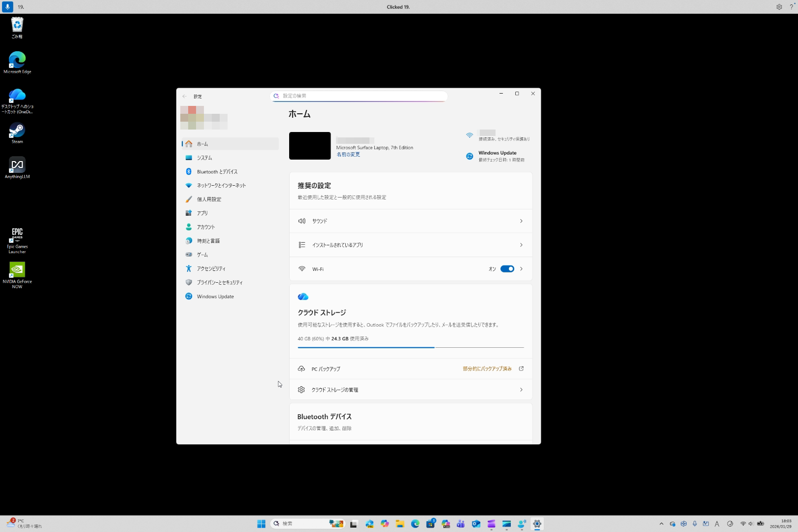This screenshot has width=798, height=532.
Task: Open Task View on the taskbar
Action: coord(354,524)
